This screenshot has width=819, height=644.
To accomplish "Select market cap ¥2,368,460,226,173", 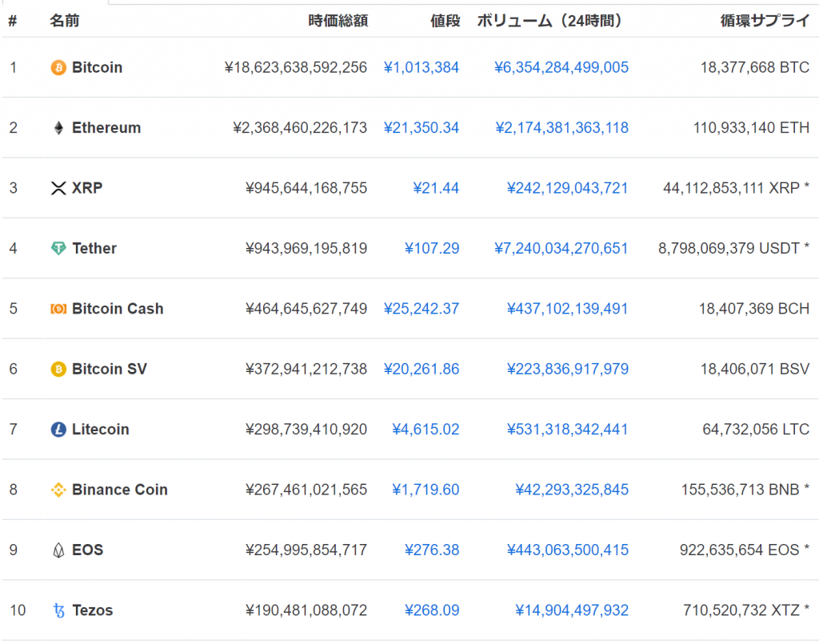I will tap(301, 128).
